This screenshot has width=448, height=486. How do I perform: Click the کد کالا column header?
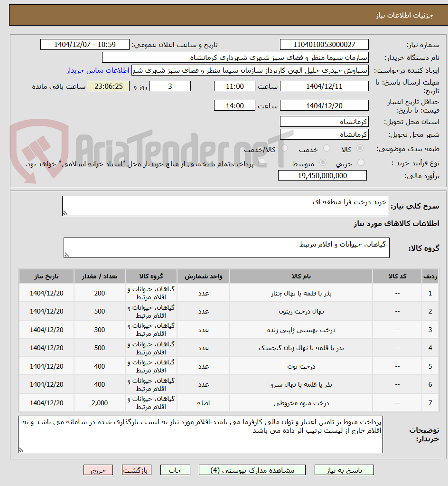point(397,276)
